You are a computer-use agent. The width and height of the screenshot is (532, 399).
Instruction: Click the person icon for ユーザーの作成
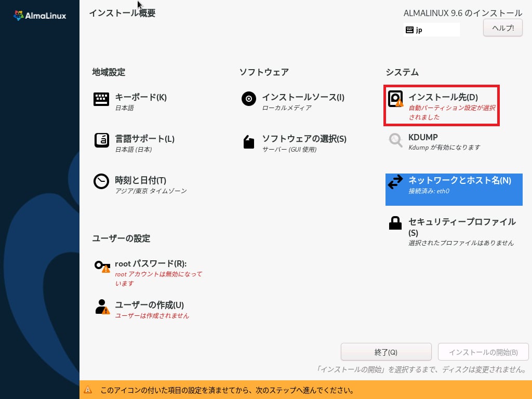click(x=102, y=307)
